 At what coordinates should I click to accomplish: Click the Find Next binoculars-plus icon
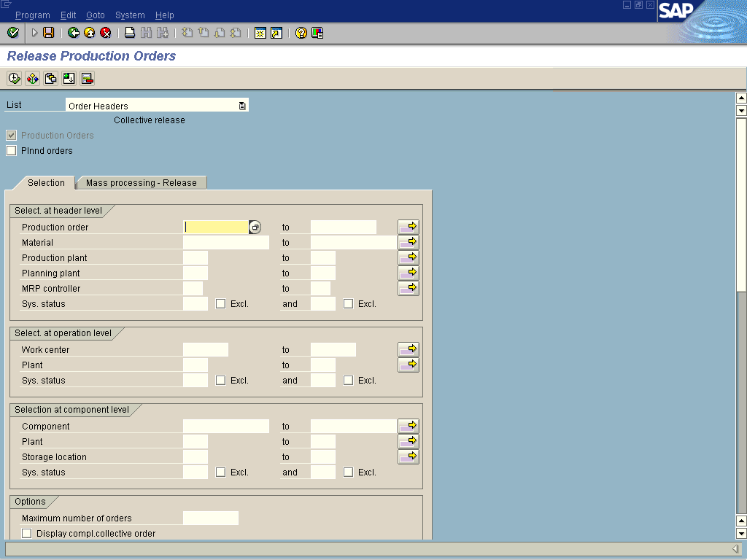[163, 33]
